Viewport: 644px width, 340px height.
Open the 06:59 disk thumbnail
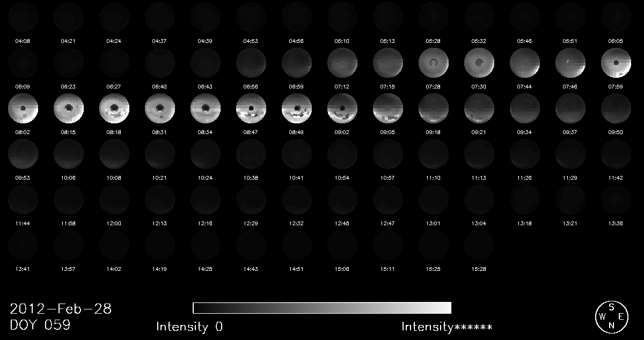coord(297,63)
